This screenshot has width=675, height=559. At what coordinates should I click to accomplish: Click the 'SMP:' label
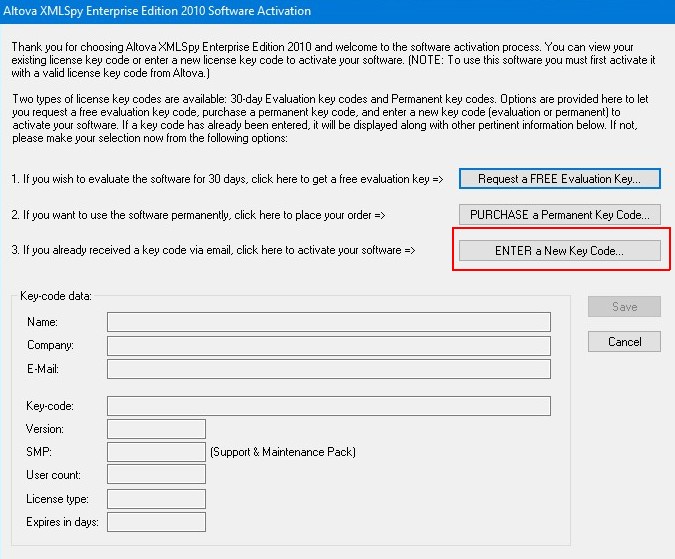tap(39, 452)
